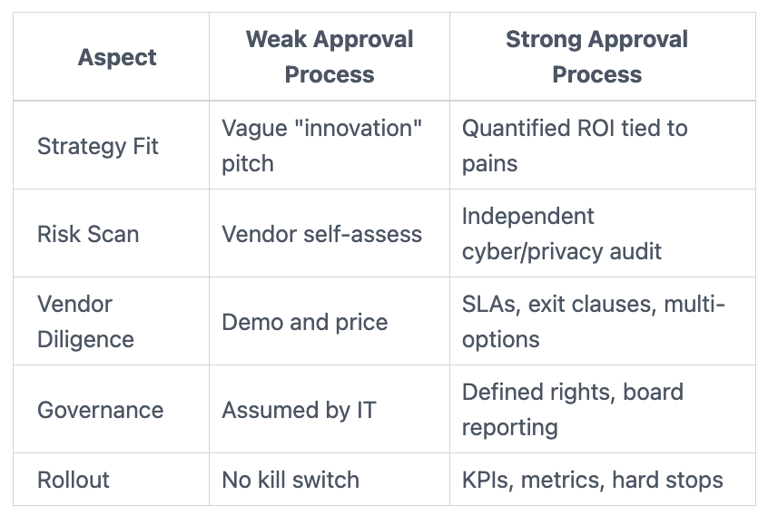Select the SLAs, exit clauses, multi-options cell

593,322
